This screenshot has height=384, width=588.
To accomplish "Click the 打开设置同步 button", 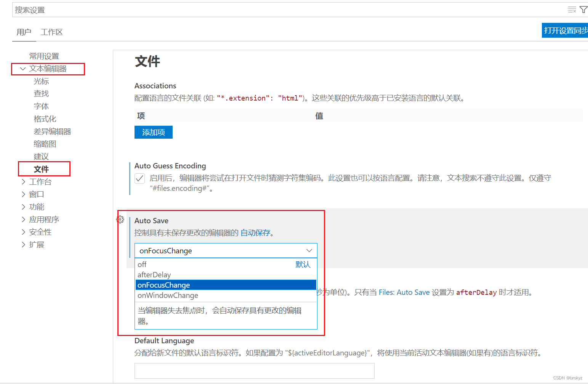I will (565, 30).
